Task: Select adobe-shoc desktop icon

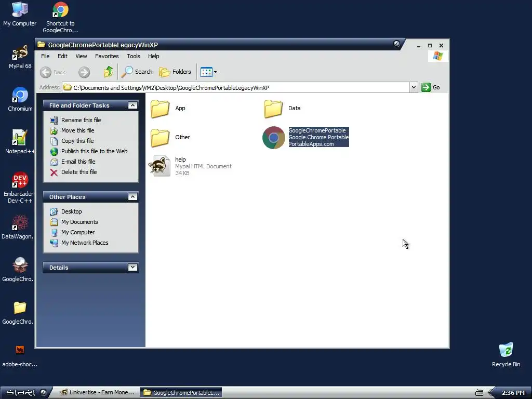Action: [20, 350]
